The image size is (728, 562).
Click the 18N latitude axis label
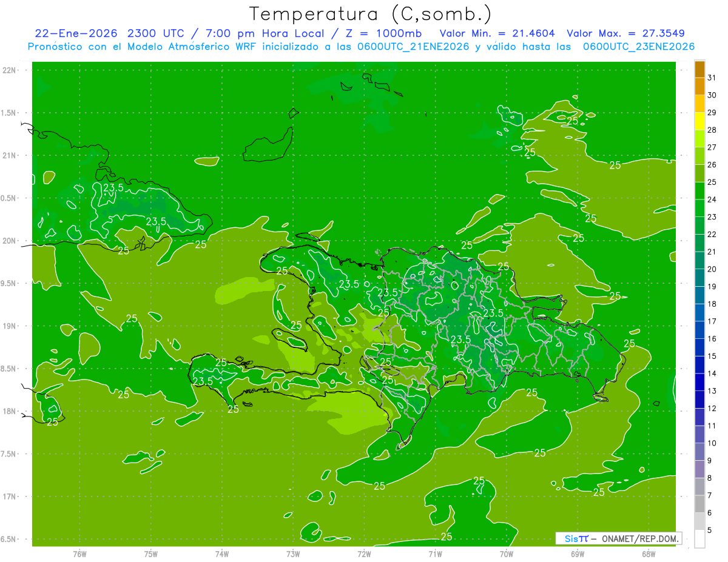coord(10,411)
